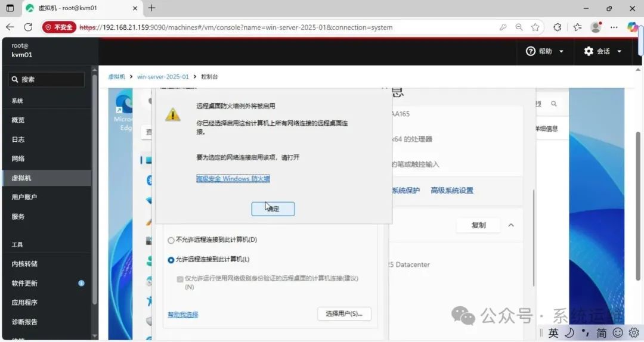The image size is (644, 342).
Task: Click the tab actions menu icon
Action: pyautogui.click(x=10, y=8)
